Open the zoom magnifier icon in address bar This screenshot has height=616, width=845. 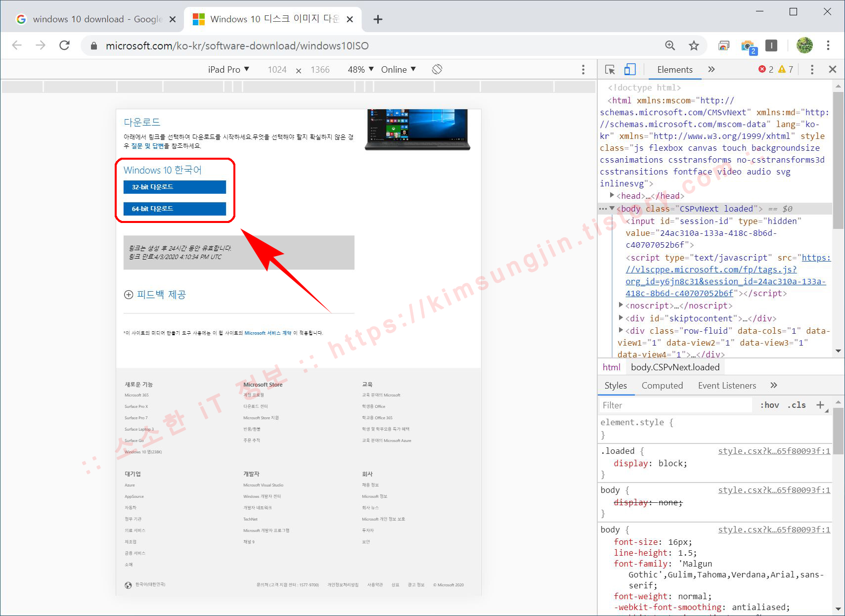click(670, 45)
